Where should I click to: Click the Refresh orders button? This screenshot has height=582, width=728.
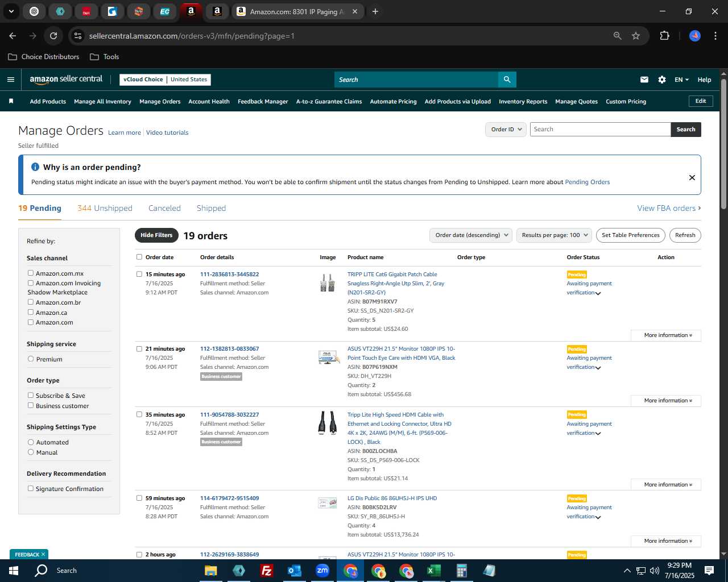pos(685,235)
